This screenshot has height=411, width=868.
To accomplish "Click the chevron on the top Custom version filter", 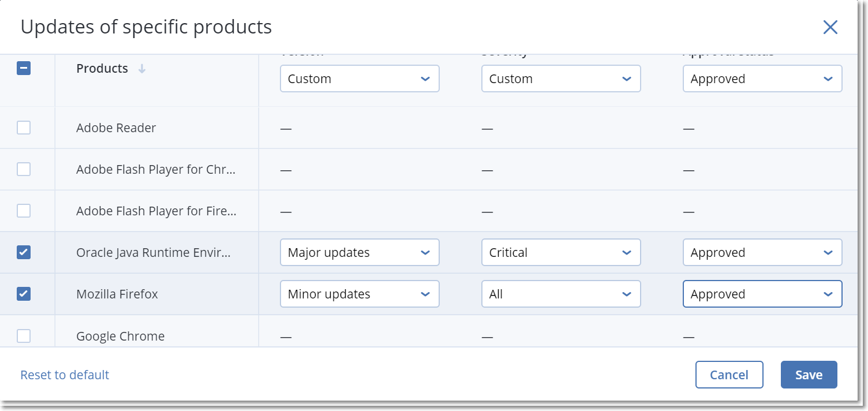I will click(x=425, y=79).
